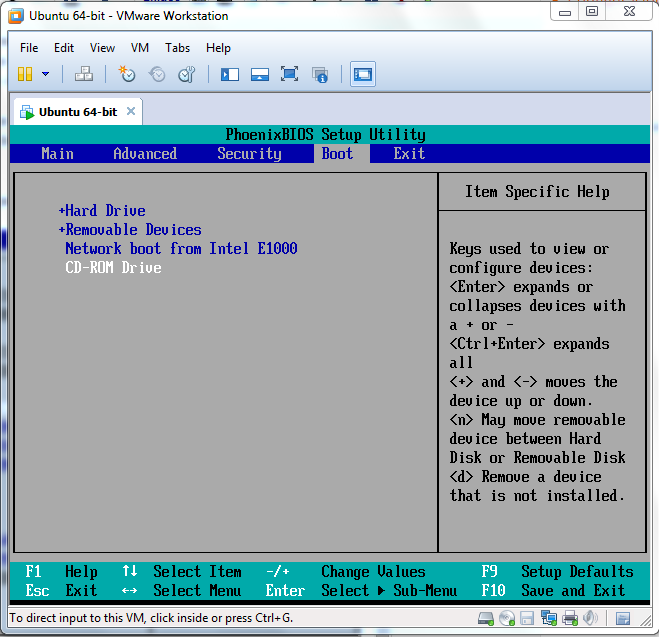659x637 pixels.
Task: Click the Item Specific Help heading
Action: [537, 192]
